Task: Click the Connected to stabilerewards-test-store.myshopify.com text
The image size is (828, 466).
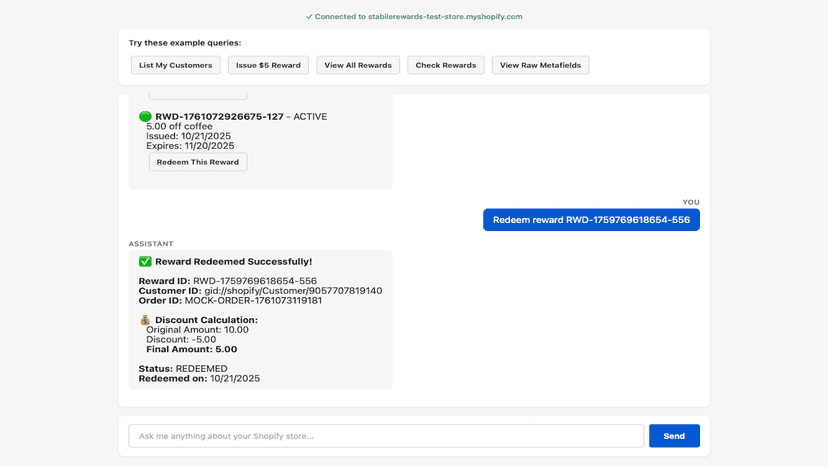Action: [419, 16]
